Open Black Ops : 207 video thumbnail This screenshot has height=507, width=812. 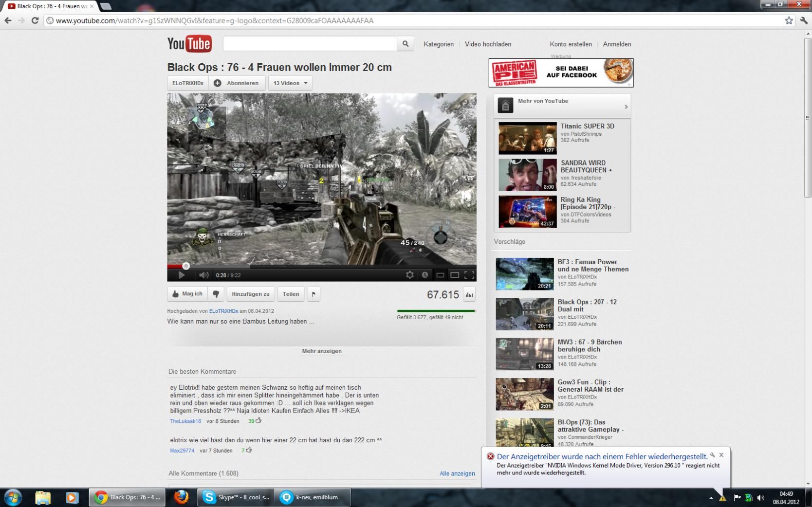point(525,314)
